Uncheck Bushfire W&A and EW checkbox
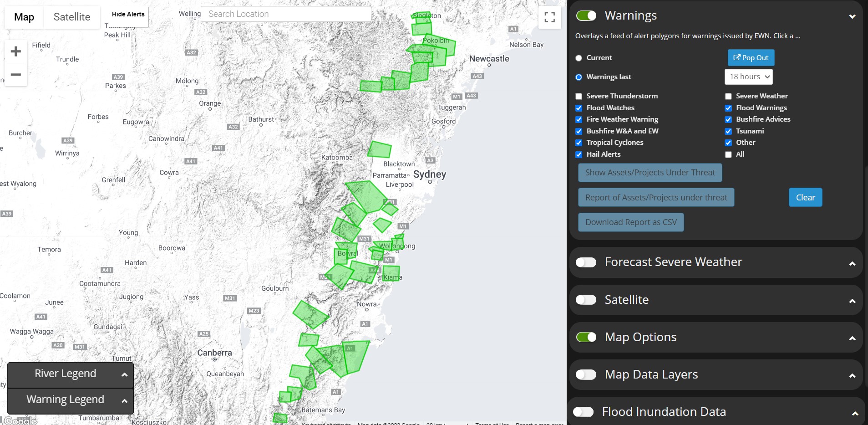The image size is (868, 425). click(x=579, y=131)
